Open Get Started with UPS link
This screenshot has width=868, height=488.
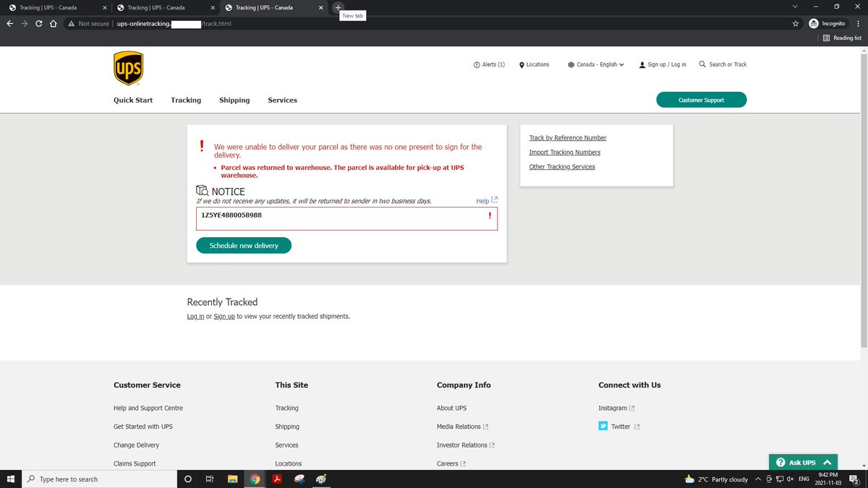pos(143,427)
